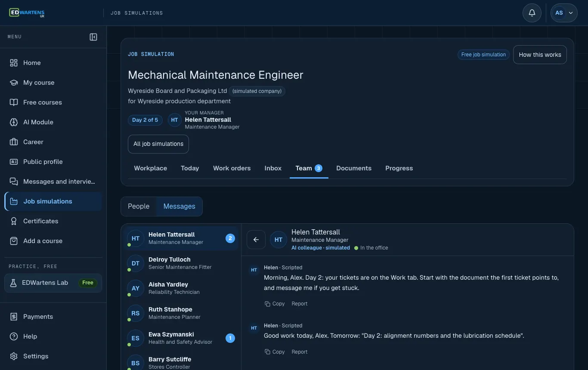Open Ewa Szymanski conversation

tap(181, 338)
